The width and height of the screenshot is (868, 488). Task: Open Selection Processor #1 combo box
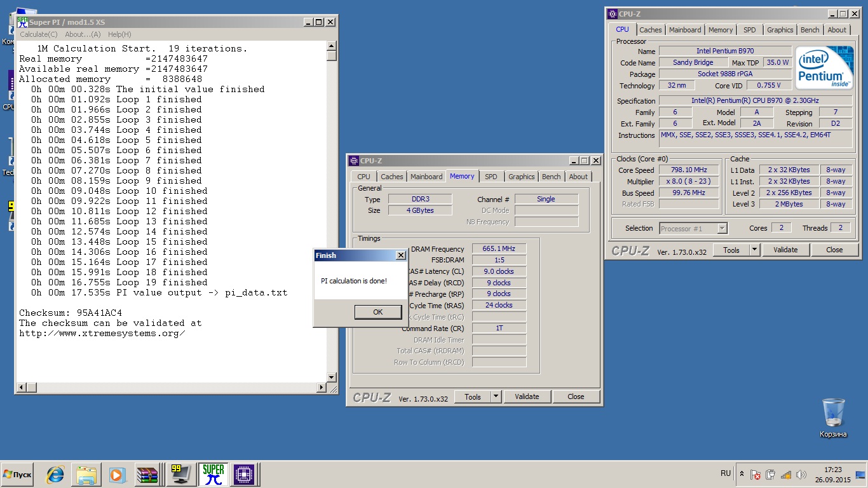coord(693,228)
